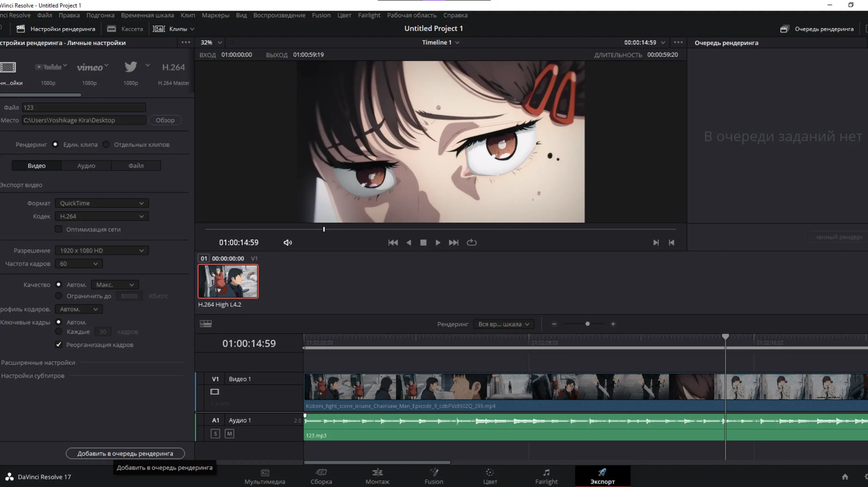
Task: Open the Кодек H.264 dropdown
Action: coord(102,216)
